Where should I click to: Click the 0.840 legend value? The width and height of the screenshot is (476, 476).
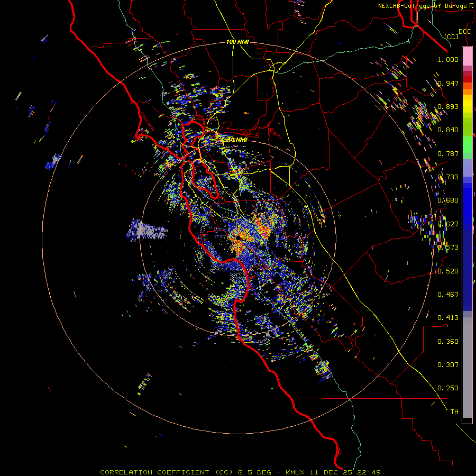[448, 130]
